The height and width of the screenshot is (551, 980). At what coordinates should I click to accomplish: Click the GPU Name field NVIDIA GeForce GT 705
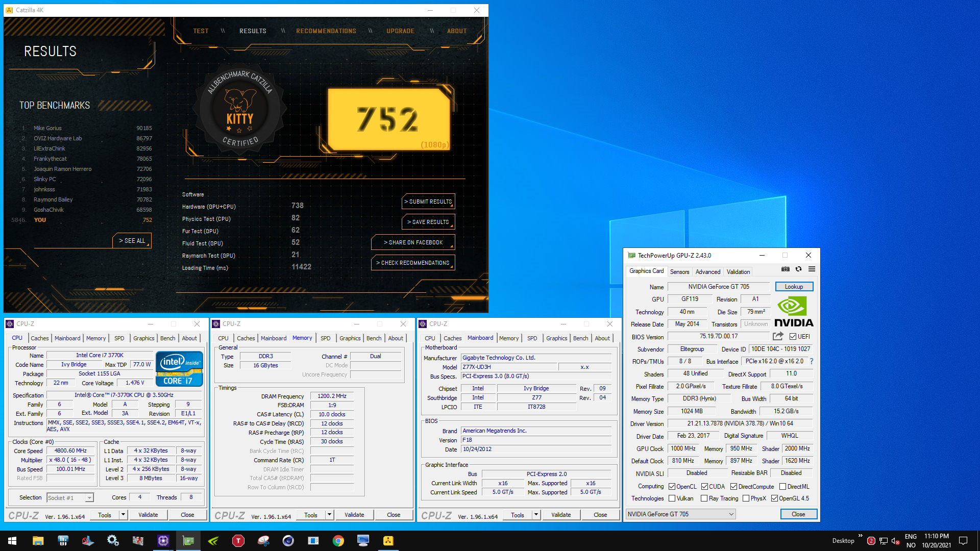point(719,287)
